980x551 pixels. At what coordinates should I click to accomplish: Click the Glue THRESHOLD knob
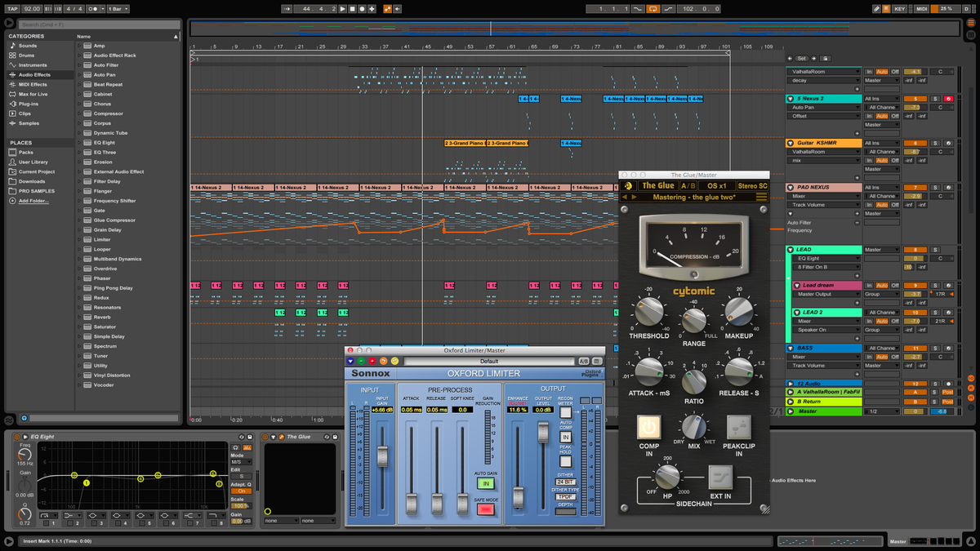[648, 310]
